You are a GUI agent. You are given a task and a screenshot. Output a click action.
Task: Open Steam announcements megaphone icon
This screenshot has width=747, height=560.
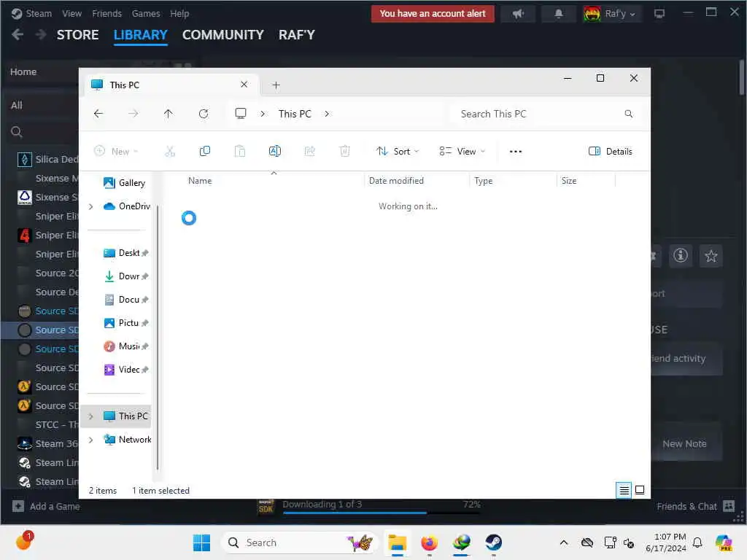(519, 14)
